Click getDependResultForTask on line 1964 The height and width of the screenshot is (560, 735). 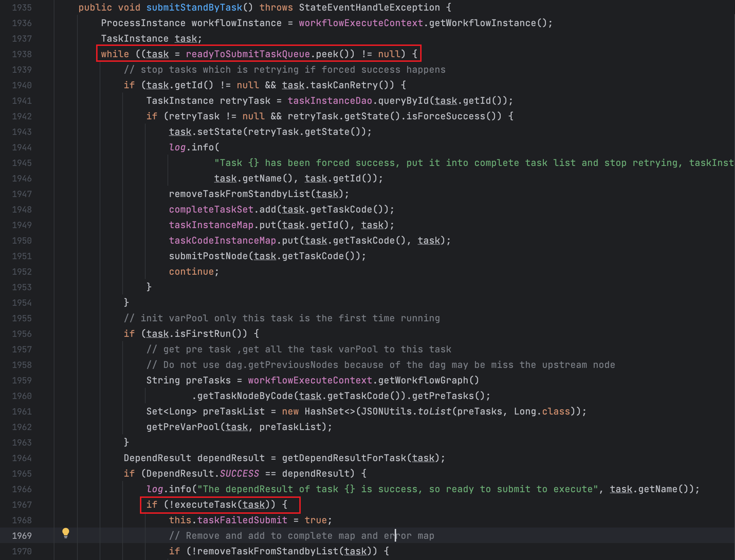(x=344, y=458)
